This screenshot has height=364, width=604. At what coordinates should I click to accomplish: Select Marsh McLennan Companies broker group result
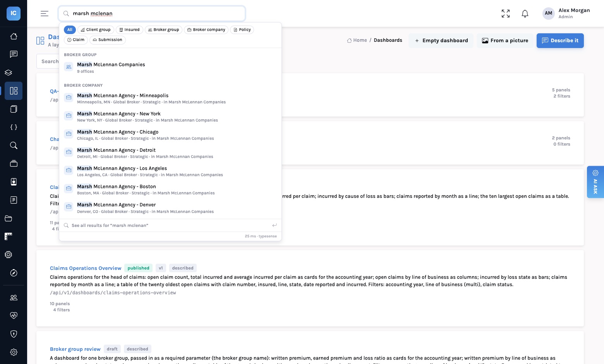(x=170, y=67)
